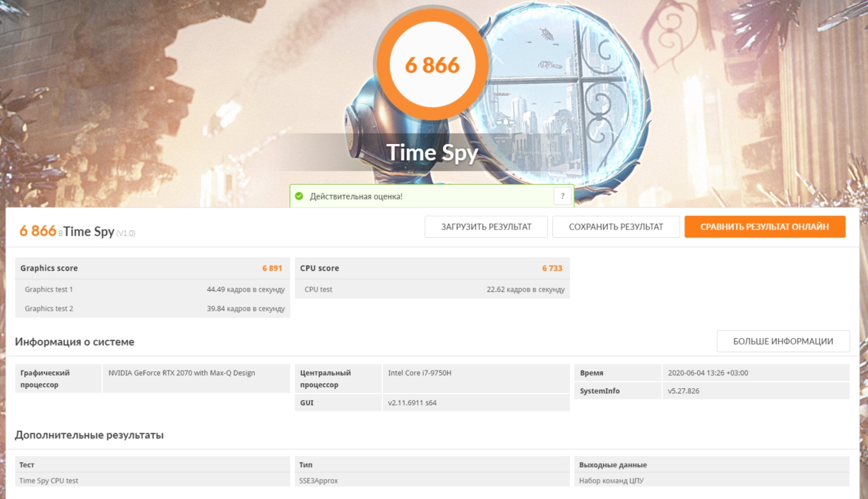
Task: Click СРАВНИТЬ РЕЗУЛЬТАТ ОНЛАЙН orange button
Action: 765,227
